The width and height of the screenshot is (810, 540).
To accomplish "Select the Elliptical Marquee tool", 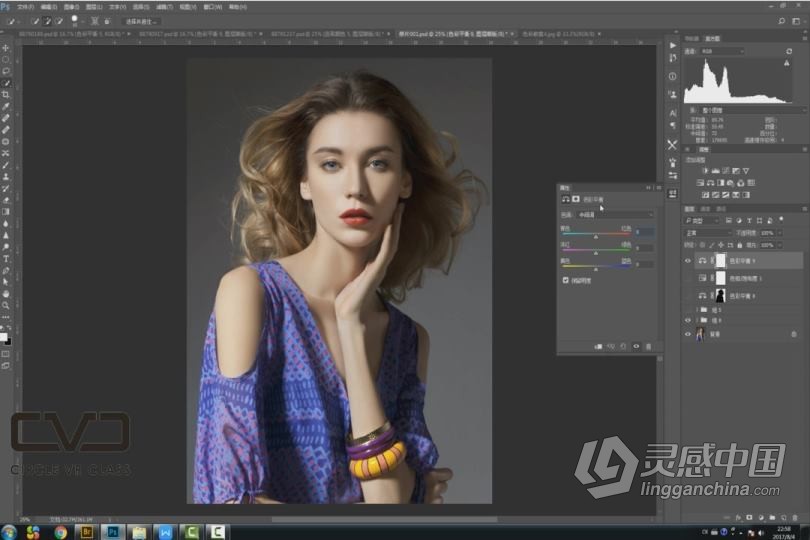I will click(x=6, y=59).
